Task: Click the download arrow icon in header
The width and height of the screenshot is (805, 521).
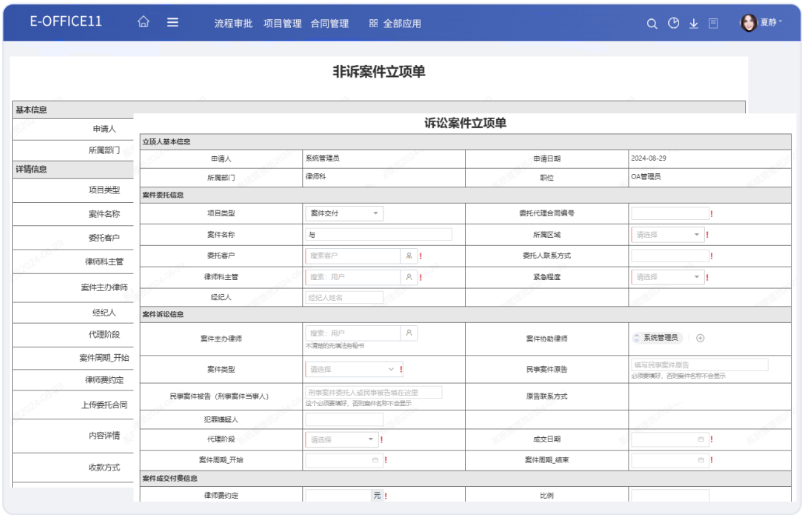Action: pyautogui.click(x=694, y=23)
